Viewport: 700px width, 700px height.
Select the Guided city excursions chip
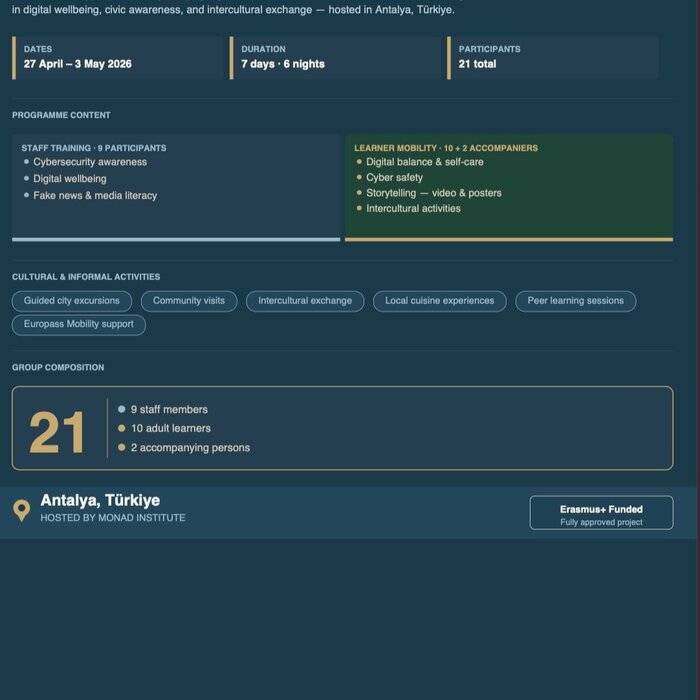72,301
